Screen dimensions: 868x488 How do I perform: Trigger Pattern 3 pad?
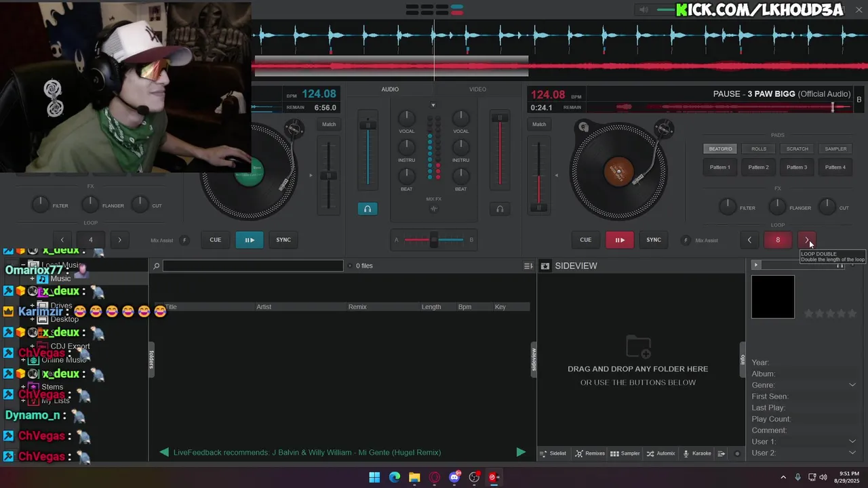[x=797, y=167]
